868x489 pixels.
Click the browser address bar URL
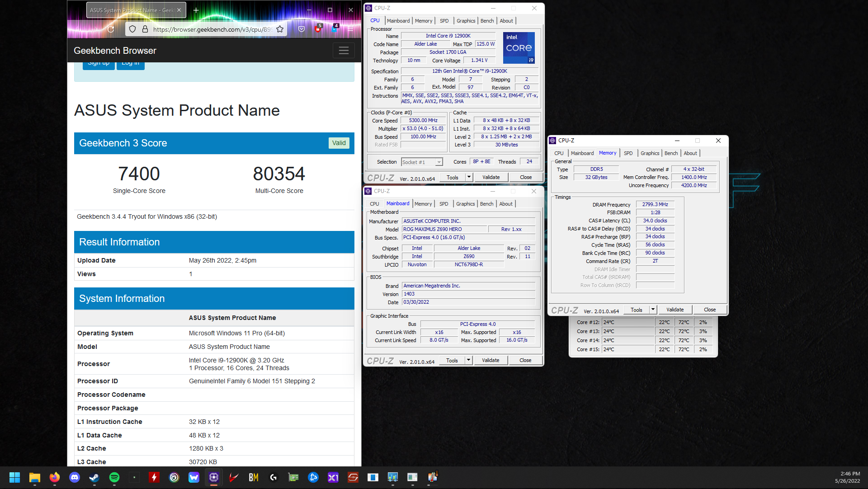click(x=212, y=29)
